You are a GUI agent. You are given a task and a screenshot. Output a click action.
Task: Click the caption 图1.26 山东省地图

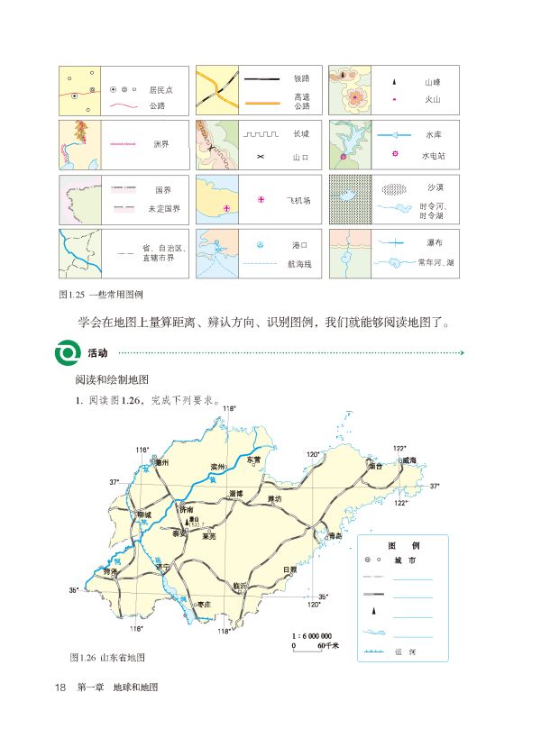(x=107, y=657)
